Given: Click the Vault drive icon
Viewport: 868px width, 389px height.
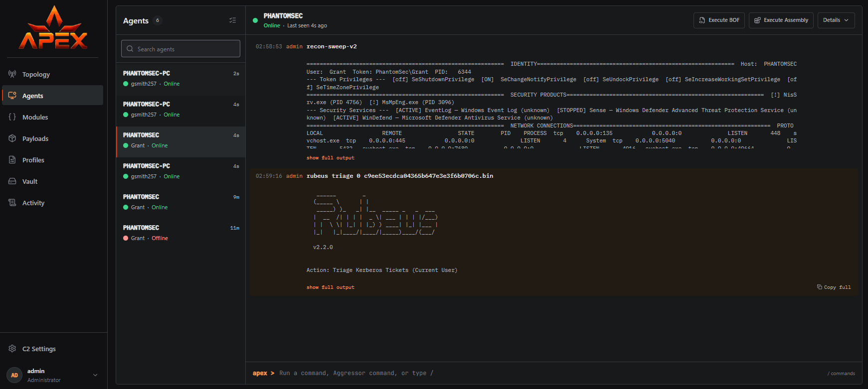Looking at the screenshot, I should 12,181.
